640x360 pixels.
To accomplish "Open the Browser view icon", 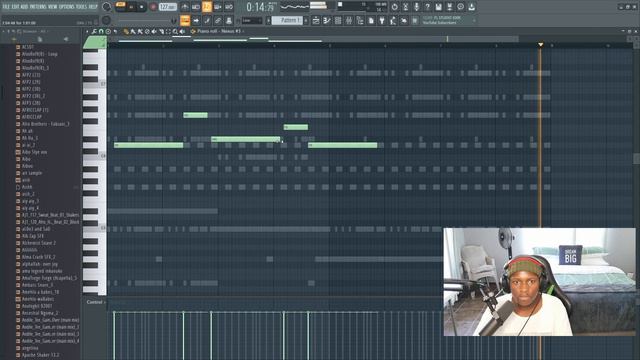I will (x=360, y=20).
